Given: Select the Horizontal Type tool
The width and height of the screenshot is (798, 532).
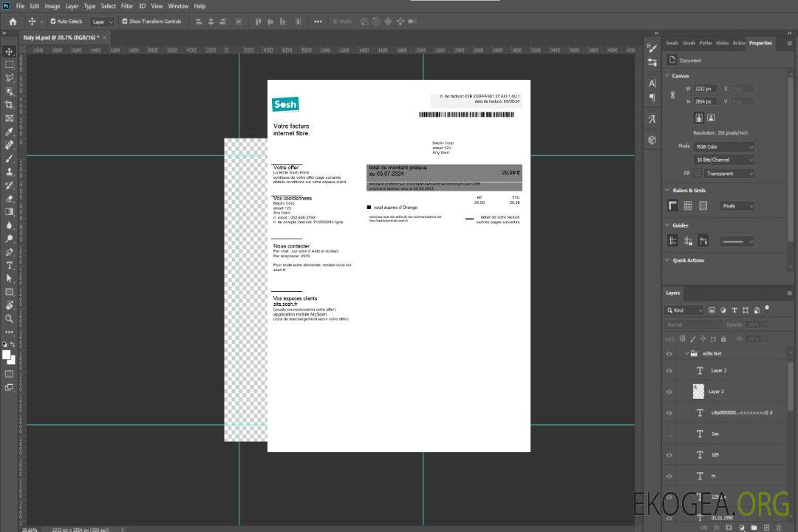Looking at the screenshot, I should pyautogui.click(x=9, y=265).
